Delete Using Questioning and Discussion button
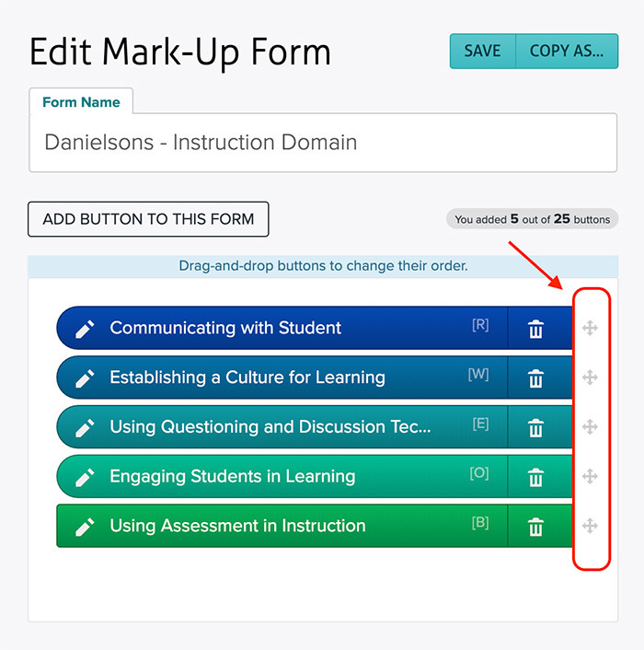 (535, 428)
